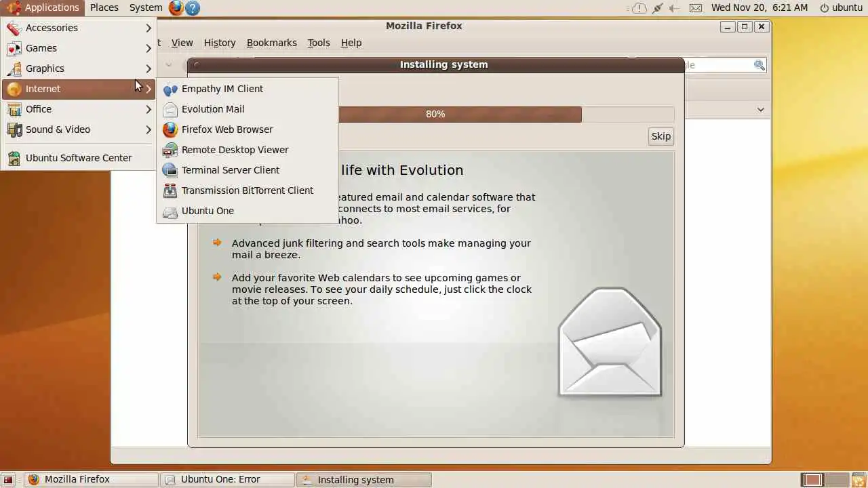
Task: Click the blue Help question-mark panel icon
Action: [193, 7]
